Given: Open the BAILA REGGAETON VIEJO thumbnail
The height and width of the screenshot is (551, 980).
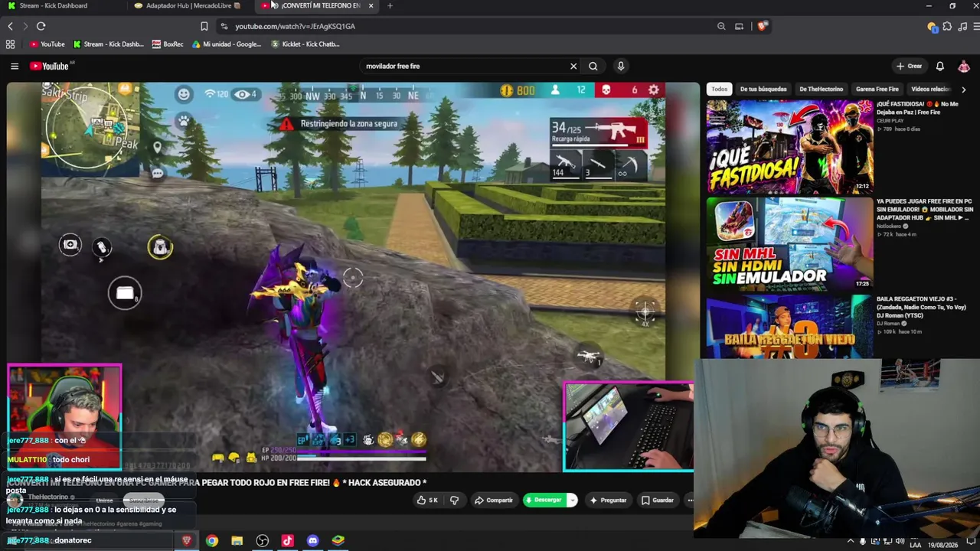Looking at the screenshot, I should 789,327.
